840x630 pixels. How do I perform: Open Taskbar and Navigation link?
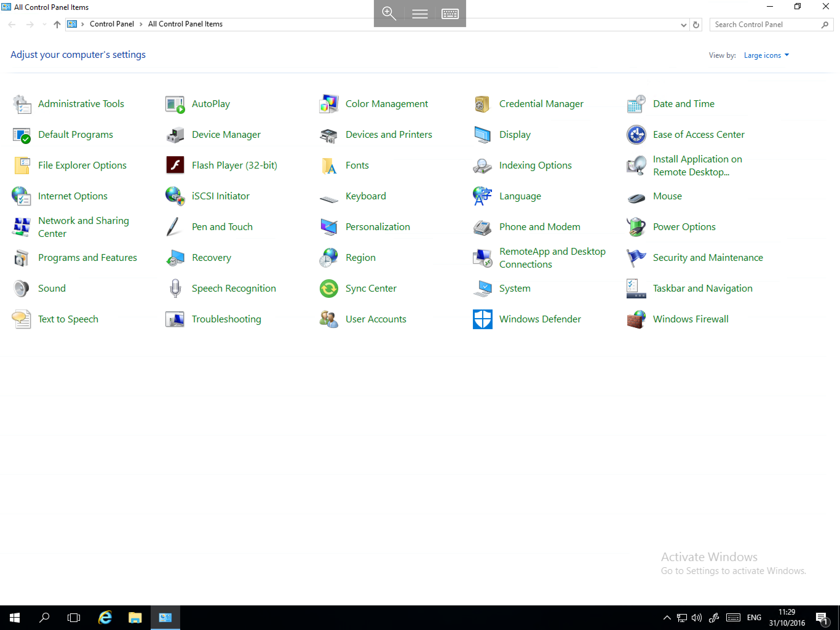point(703,289)
